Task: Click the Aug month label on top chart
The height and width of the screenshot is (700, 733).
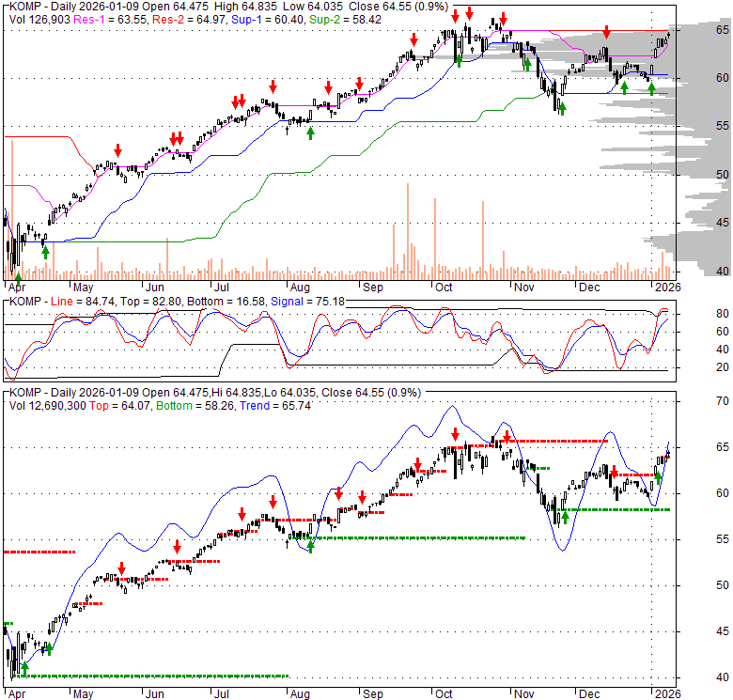Action: (x=300, y=288)
